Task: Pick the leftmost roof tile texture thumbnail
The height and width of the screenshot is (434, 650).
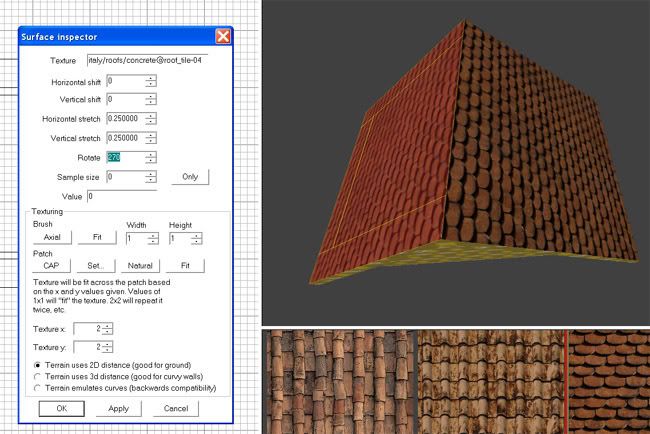Action: (x=335, y=380)
